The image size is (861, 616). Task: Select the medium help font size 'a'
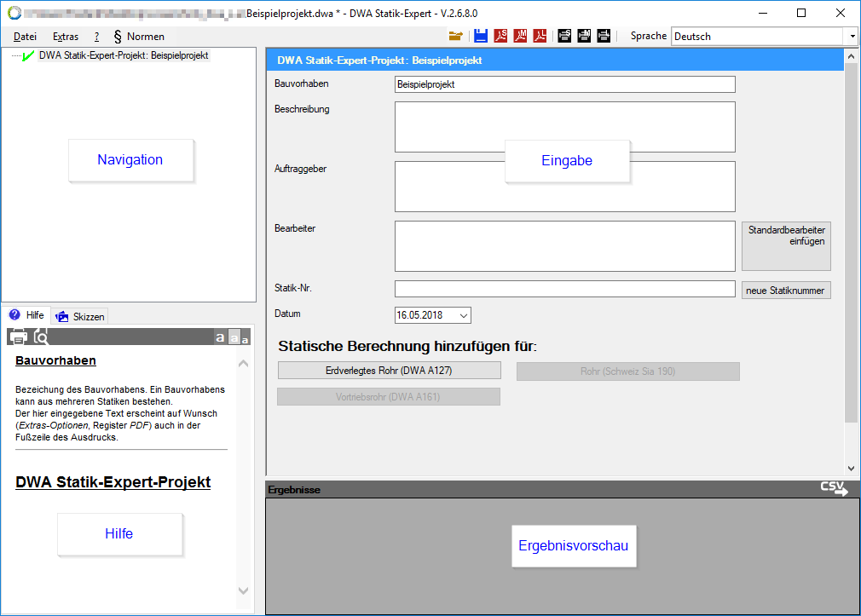(x=234, y=338)
